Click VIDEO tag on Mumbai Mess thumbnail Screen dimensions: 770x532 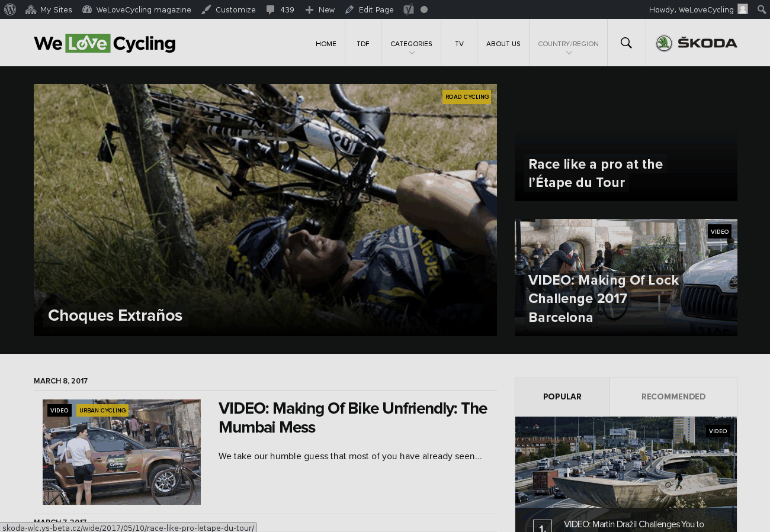[x=59, y=411]
